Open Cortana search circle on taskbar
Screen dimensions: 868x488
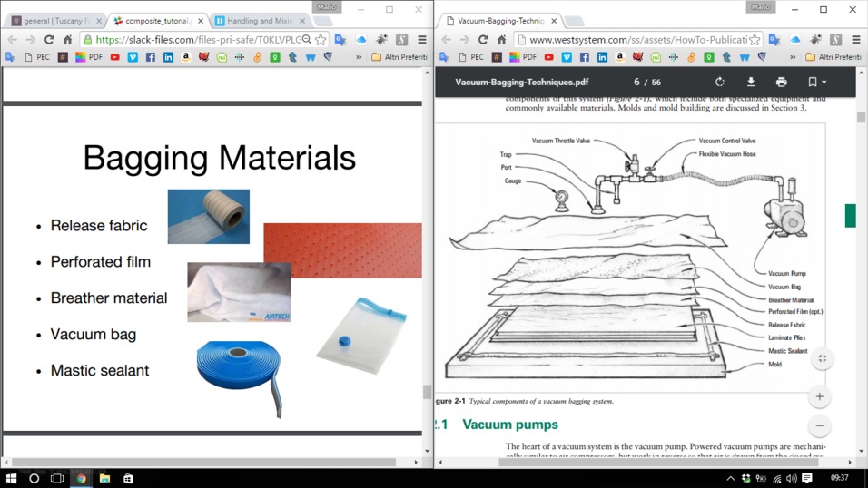coord(34,478)
